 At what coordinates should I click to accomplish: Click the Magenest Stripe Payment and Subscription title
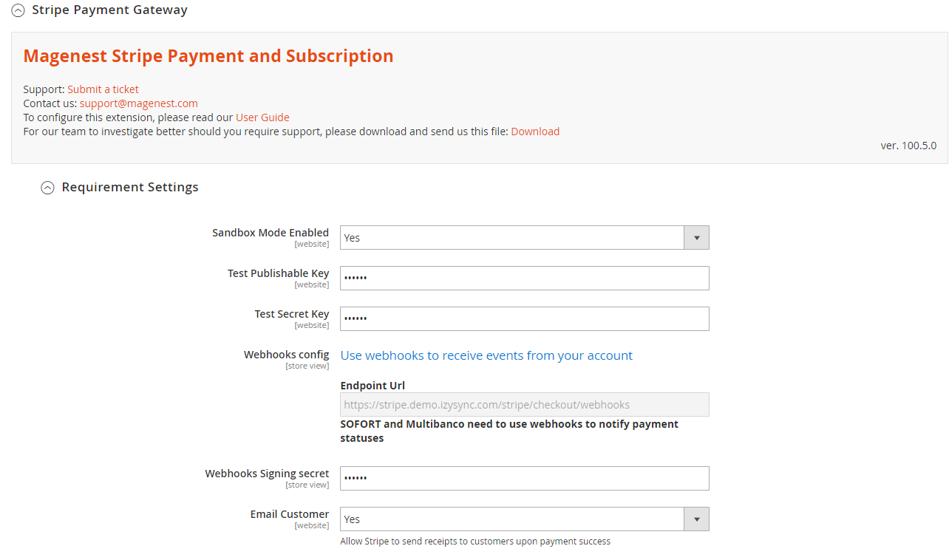coord(208,56)
